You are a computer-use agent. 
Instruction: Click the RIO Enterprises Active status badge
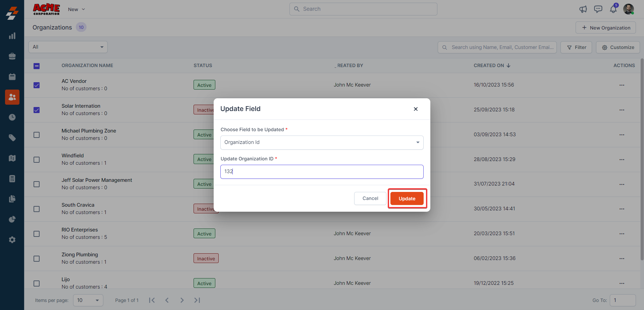204,234
